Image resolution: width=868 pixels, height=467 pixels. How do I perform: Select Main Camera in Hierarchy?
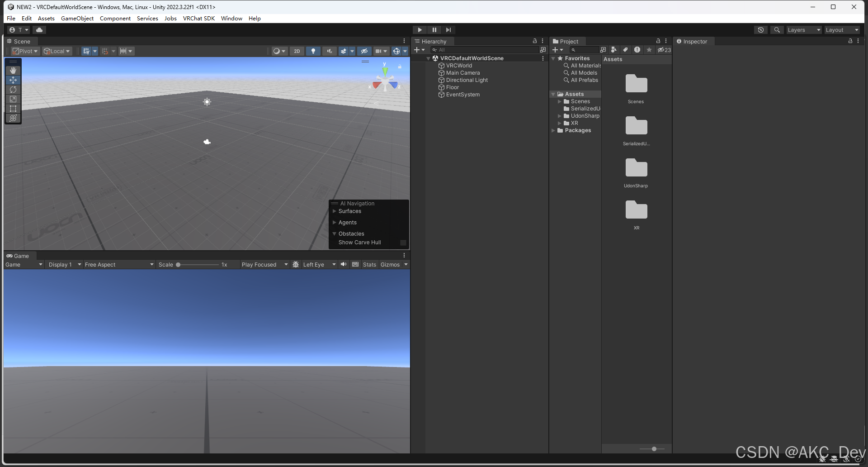(463, 73)
